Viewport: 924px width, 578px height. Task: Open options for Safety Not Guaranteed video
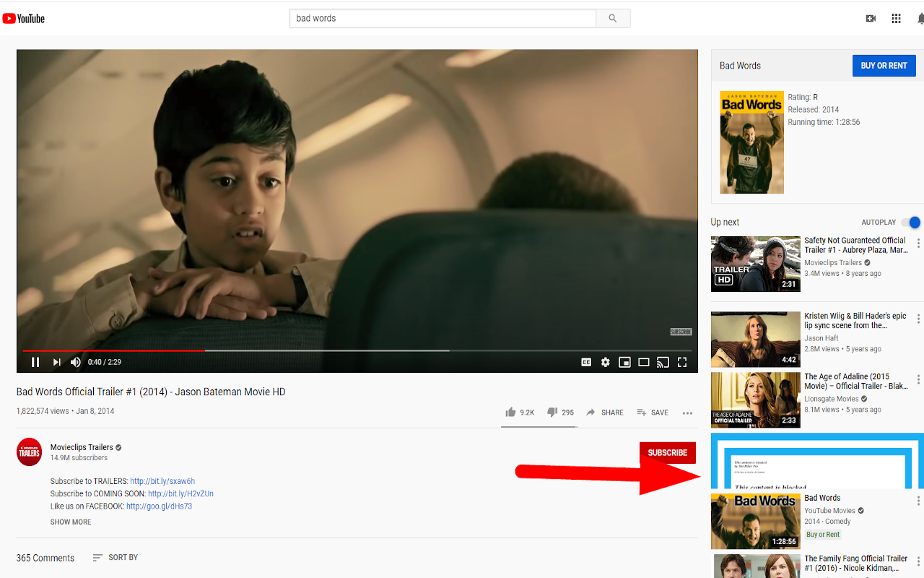click(x=918, y=243)
